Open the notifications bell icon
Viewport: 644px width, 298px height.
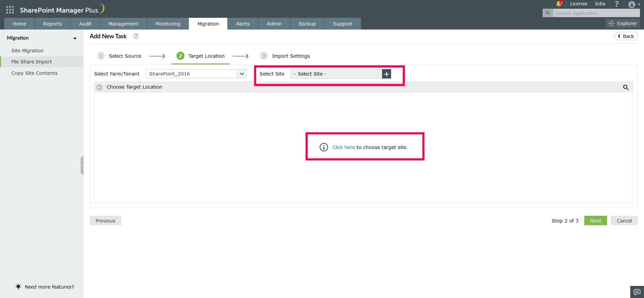[x=559, y=4]
